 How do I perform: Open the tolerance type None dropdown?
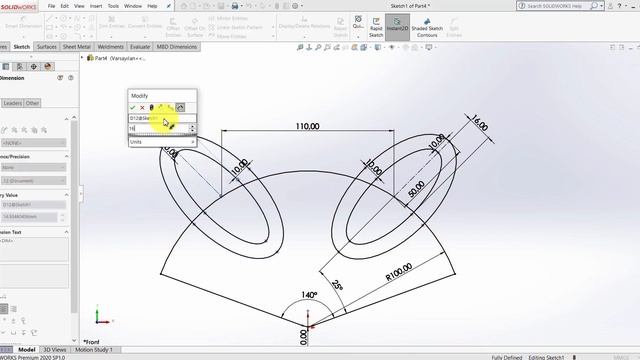33,167
